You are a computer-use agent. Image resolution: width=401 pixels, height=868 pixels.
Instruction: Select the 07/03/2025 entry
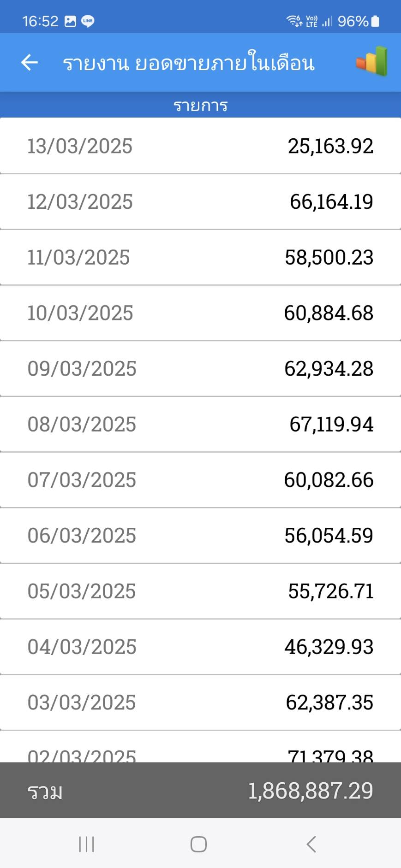[x=200, y=480]
